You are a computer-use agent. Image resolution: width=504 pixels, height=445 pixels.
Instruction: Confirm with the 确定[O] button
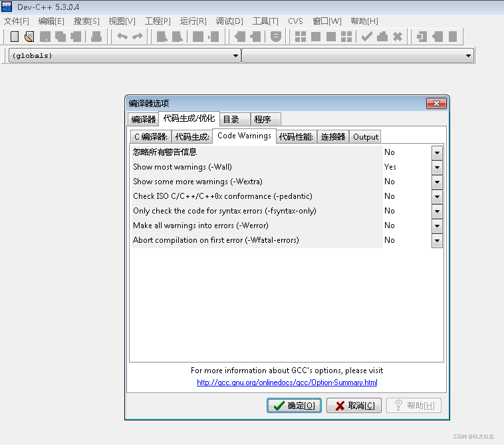(x=294, y=406)
